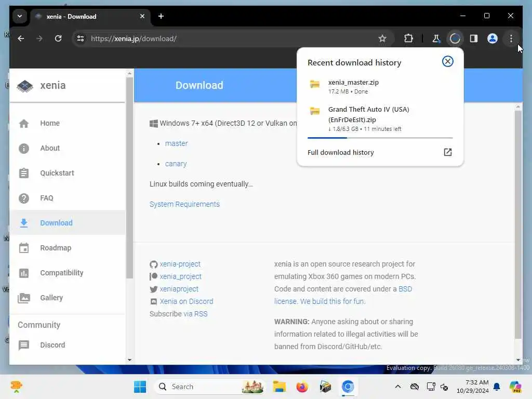Bookmark this page with the star icon
This screenshot has width=532, height=399.
(382, 38)
